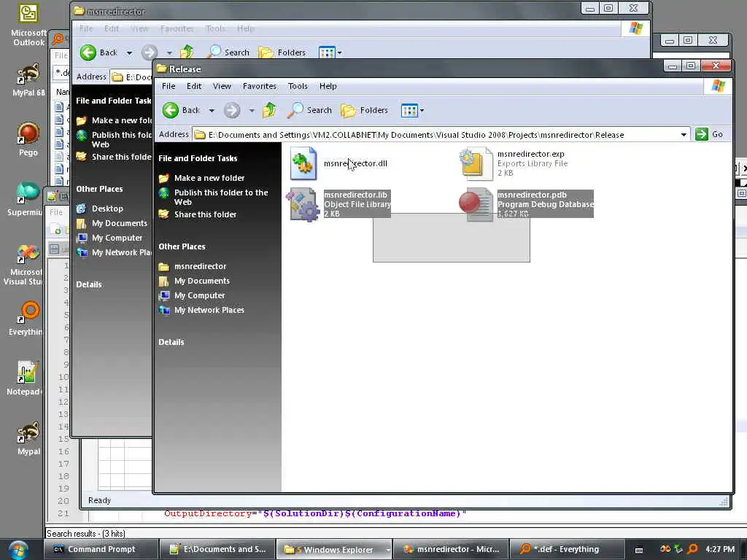This screenshot has height=560, width=747.
Task: Open My Network Places in Release window sidebar
Action: [x=209, y=310]
